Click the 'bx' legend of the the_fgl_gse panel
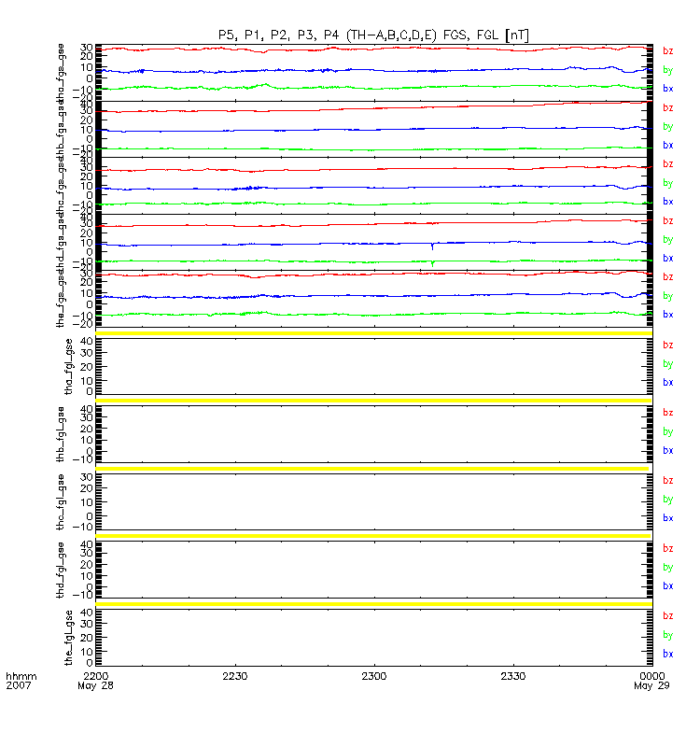 (667, 654)
